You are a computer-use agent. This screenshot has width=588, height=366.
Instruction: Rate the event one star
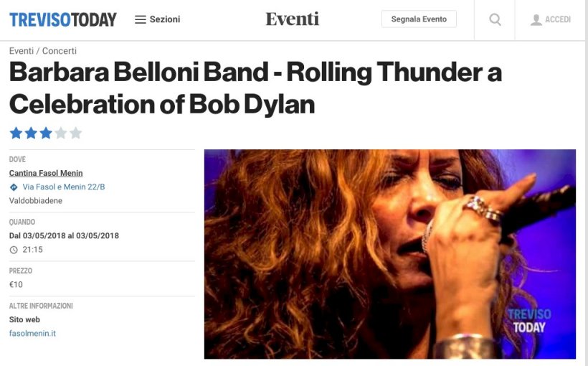(x=16, y=133)
